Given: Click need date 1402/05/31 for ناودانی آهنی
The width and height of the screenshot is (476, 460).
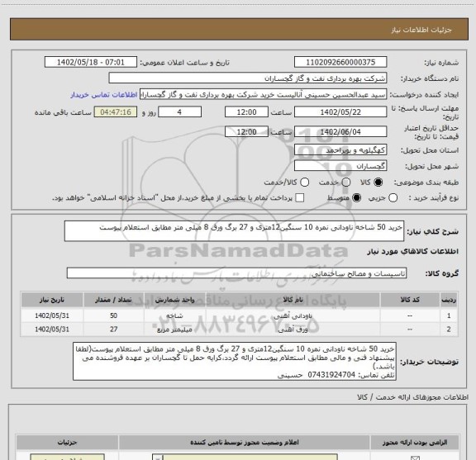Looking at the screenshot, I should 52,315.
